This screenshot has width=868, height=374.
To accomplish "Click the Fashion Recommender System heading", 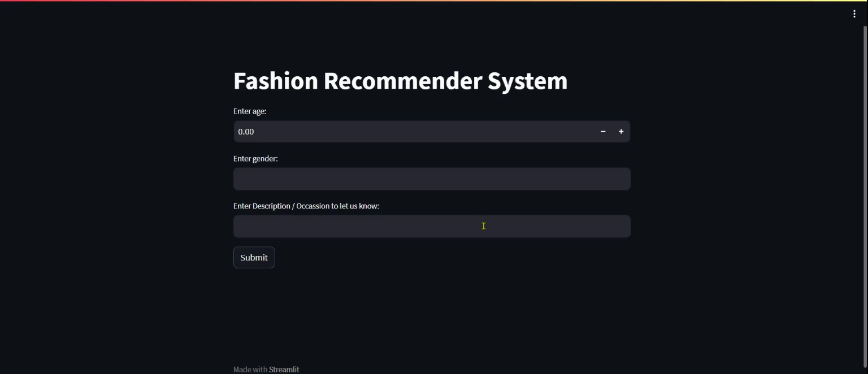I will [x=401, y=81].
